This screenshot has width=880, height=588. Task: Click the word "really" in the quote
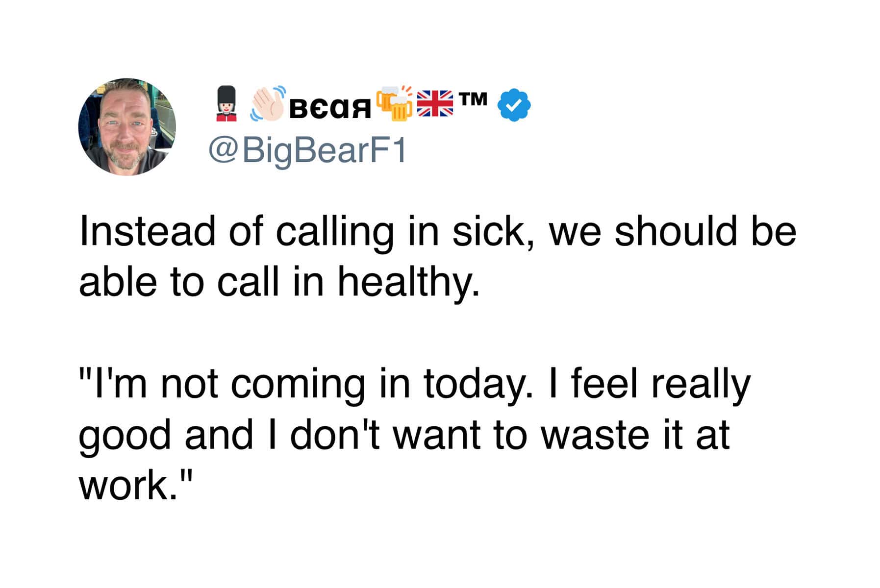[x=701, y=384]
